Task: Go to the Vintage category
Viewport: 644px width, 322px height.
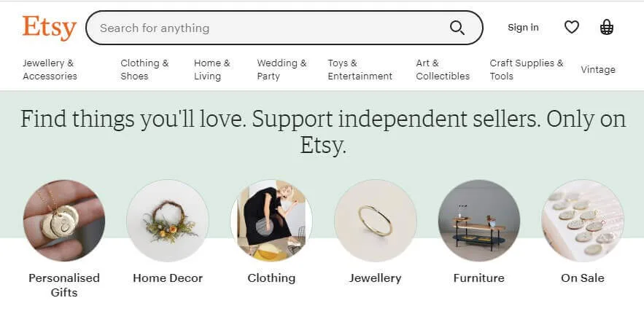Action: tap(598, 70)
